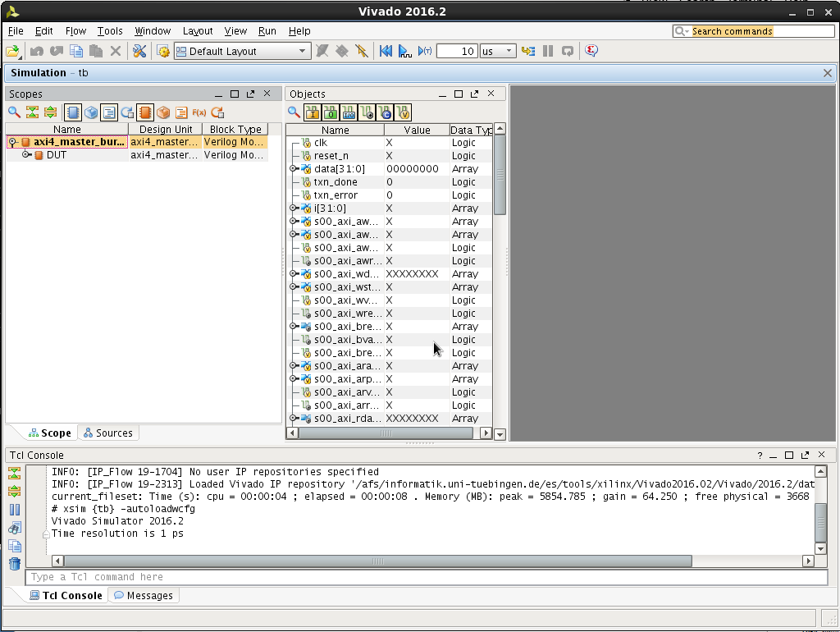The width and height of the screenshot is (840, 632).
Task: Expand the s00_axi_bre... array object
Action: pos(293,327)
